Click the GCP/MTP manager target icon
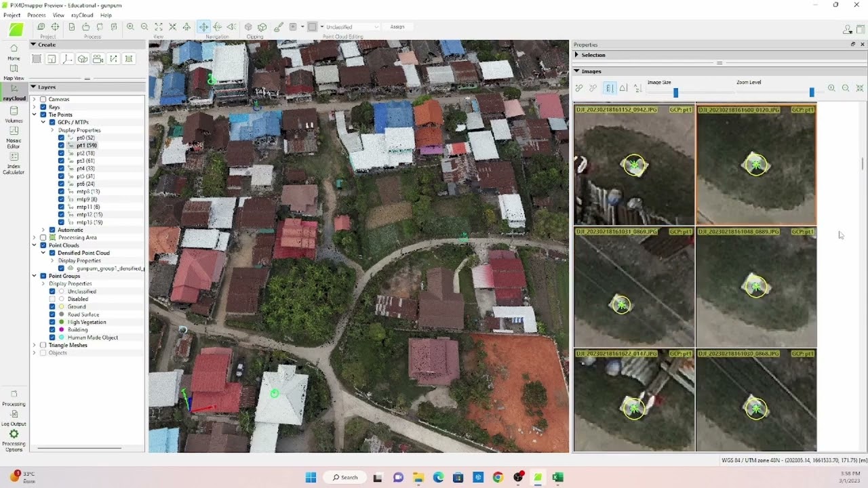Image resolution: width=868 pixels, height=488 pixels. (55, 26)
